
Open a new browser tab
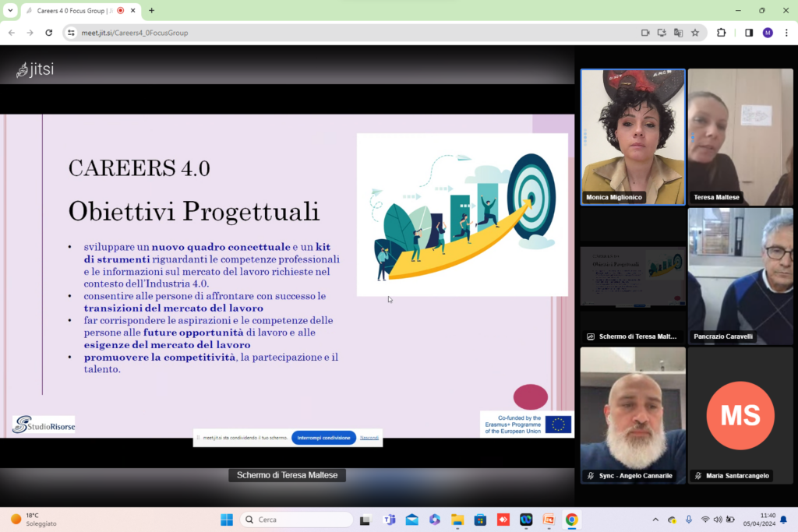coord(152,10)
